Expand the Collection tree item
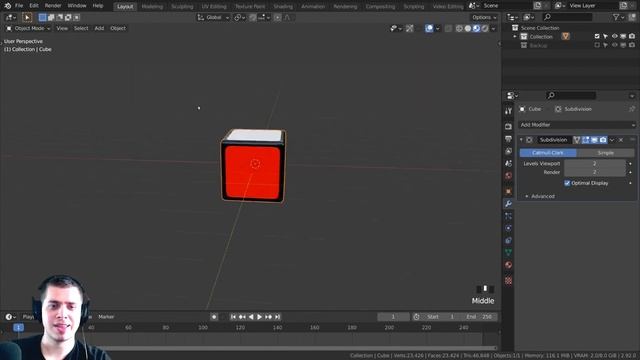Screen dimensions: 640x360 coord(515,37)
